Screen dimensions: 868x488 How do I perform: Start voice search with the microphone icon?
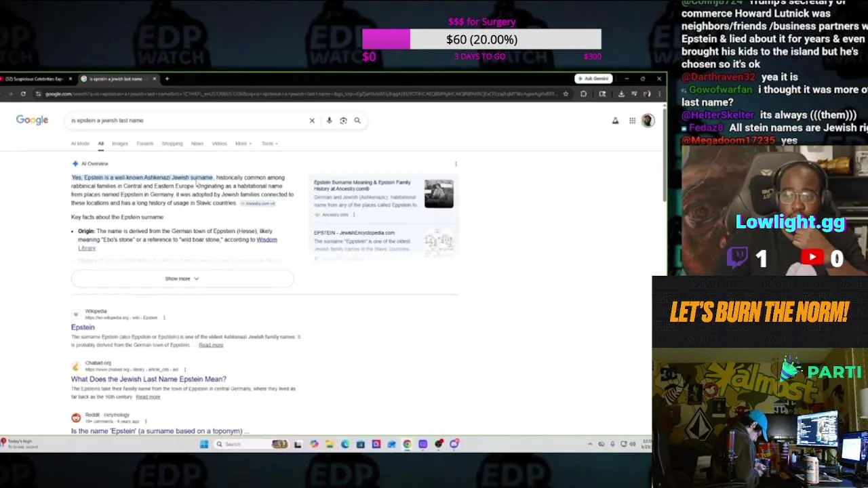click(x=329, y=121)
